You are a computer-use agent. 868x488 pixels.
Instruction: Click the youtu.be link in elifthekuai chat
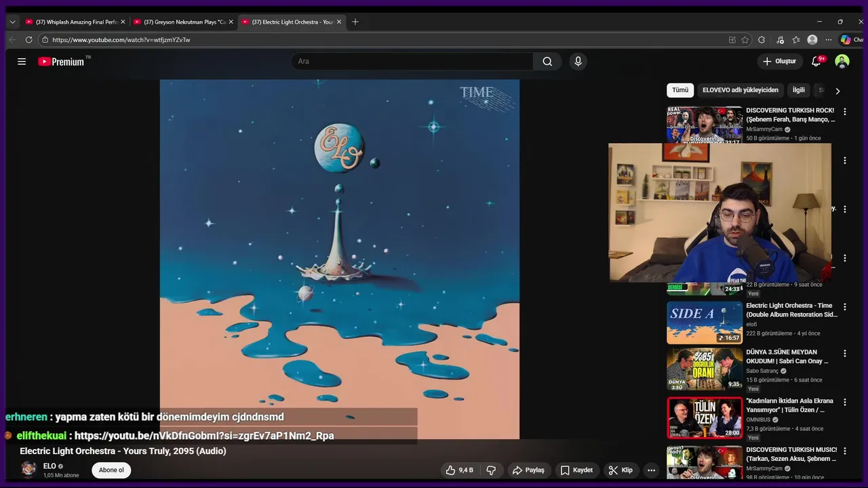(x=204, y=436)
